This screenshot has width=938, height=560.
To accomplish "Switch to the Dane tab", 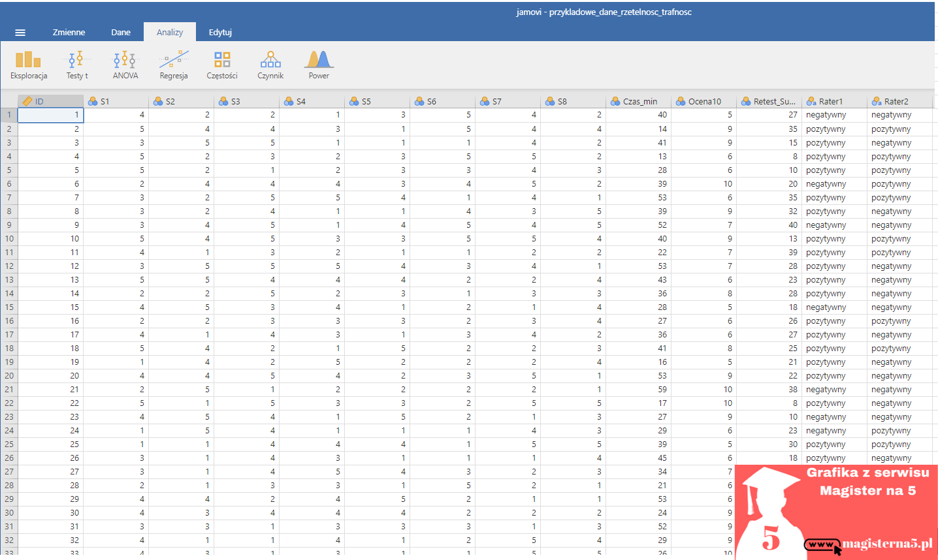I will coord(121,33).
